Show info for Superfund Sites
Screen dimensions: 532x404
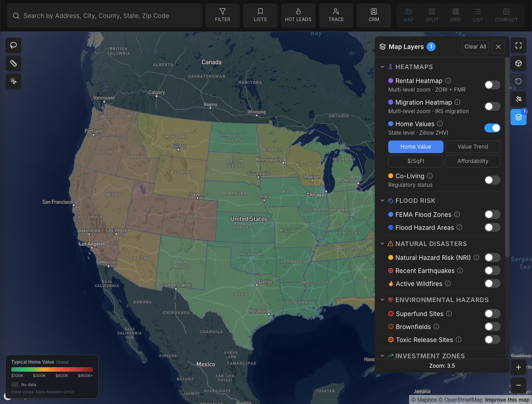pyautogui.click(x=449, y=313)
